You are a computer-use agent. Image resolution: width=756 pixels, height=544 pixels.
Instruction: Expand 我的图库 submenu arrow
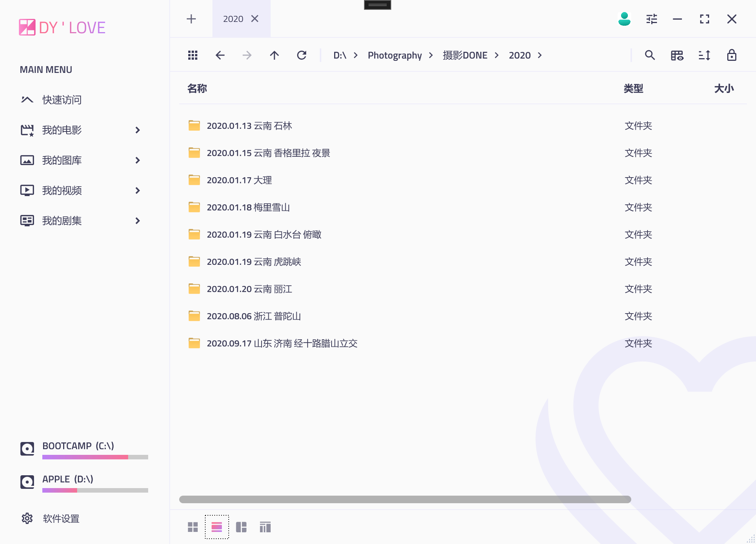pyautogui.click(x=138, y=160)
